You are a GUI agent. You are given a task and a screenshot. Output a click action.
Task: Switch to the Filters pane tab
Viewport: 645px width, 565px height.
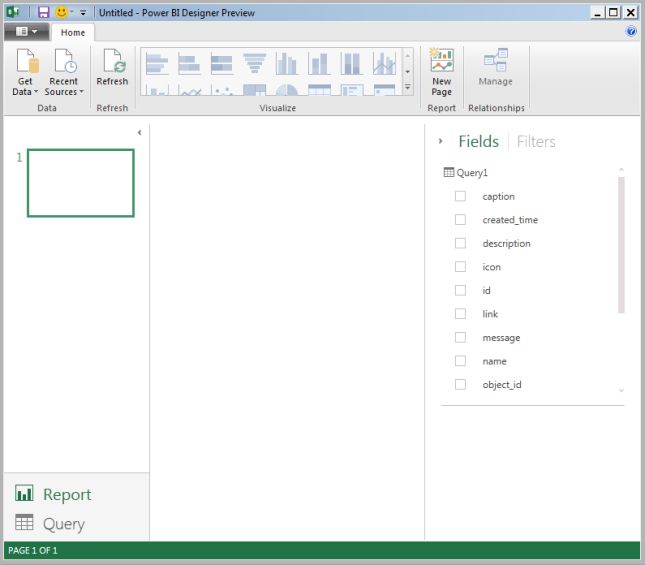536,141
